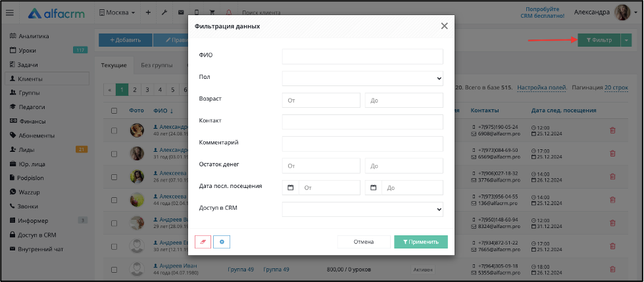This screenshot has width=644, height=282.
Task: Click the hamburger menu icon
Action: 9,12
